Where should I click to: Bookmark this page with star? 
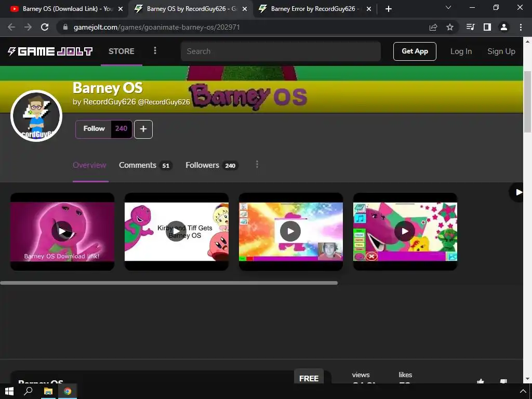450,27
